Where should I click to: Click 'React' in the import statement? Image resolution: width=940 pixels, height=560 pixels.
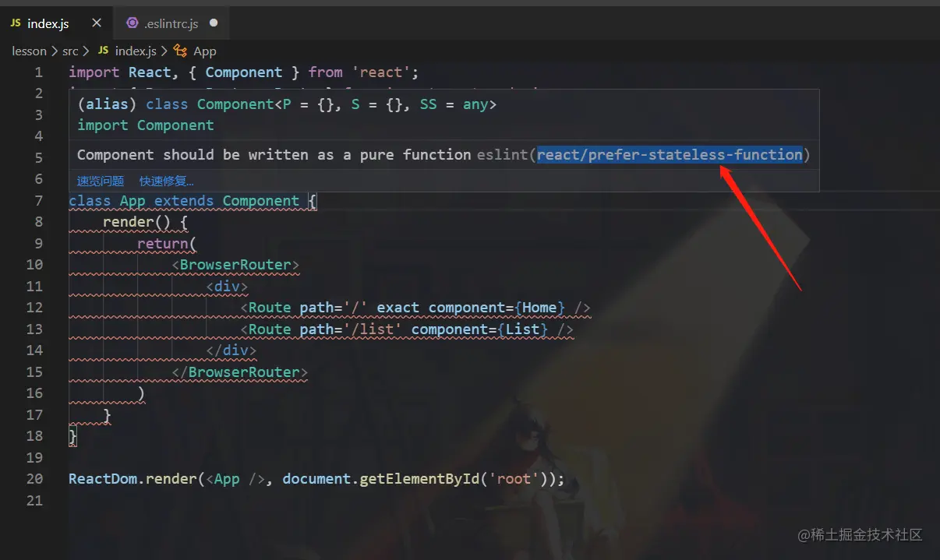coord(150,72)
